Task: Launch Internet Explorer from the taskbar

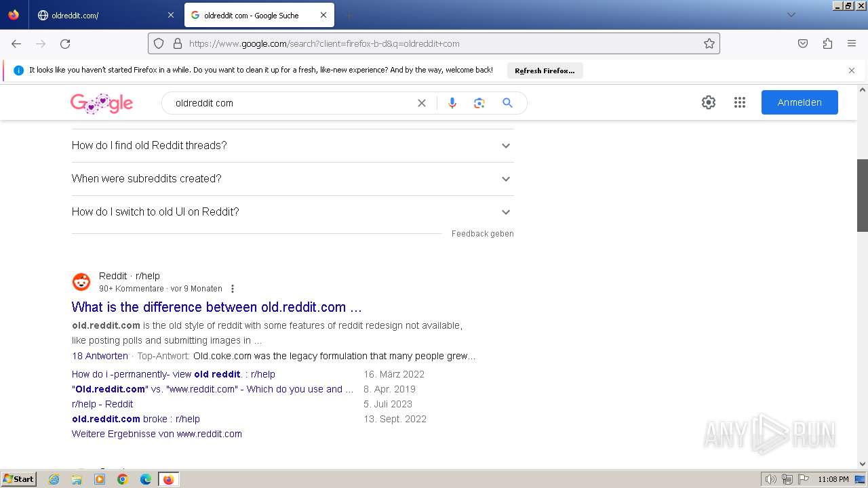Action: [54, 479]
